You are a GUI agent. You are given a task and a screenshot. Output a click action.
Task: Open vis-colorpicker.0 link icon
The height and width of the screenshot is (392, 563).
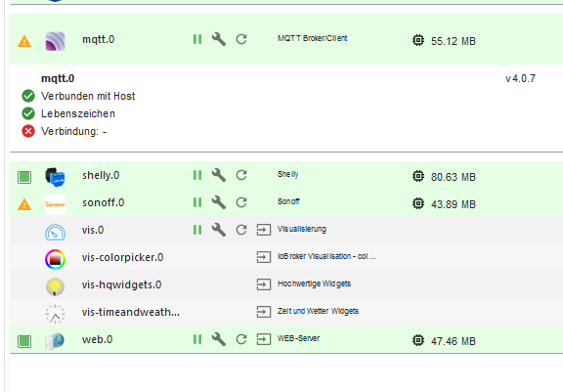tap(264, 257)
